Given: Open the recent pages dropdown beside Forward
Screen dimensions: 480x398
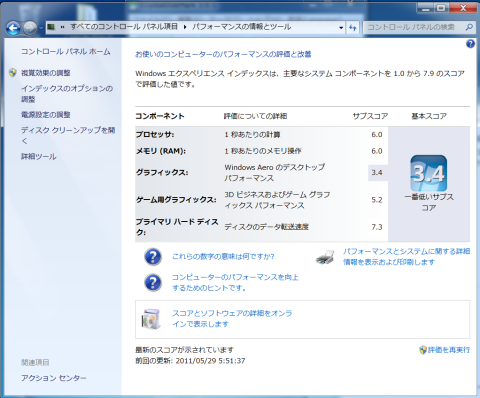Looking at the screenshot, I should coord(41,28).
